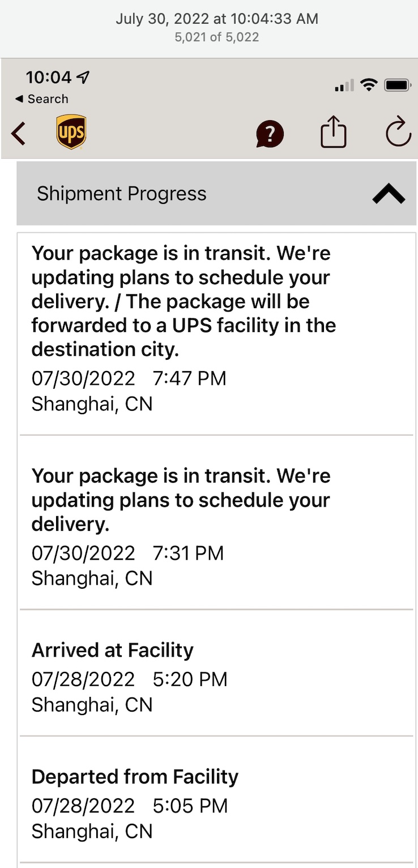Screen dimensions: 418x868
Task: Collapse the Shipment Progress section with the chevron
Action: click(389, 194)
